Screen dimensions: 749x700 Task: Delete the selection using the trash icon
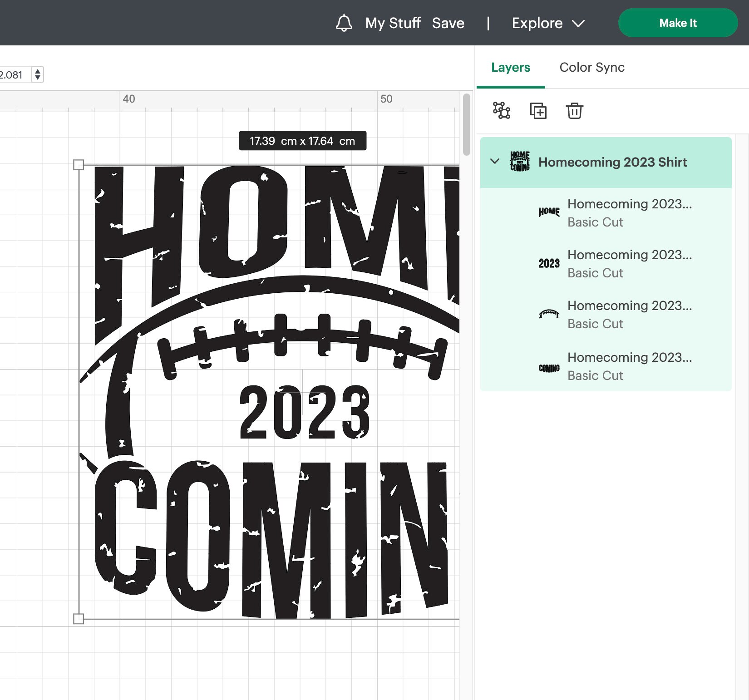(x=574, y=110)
